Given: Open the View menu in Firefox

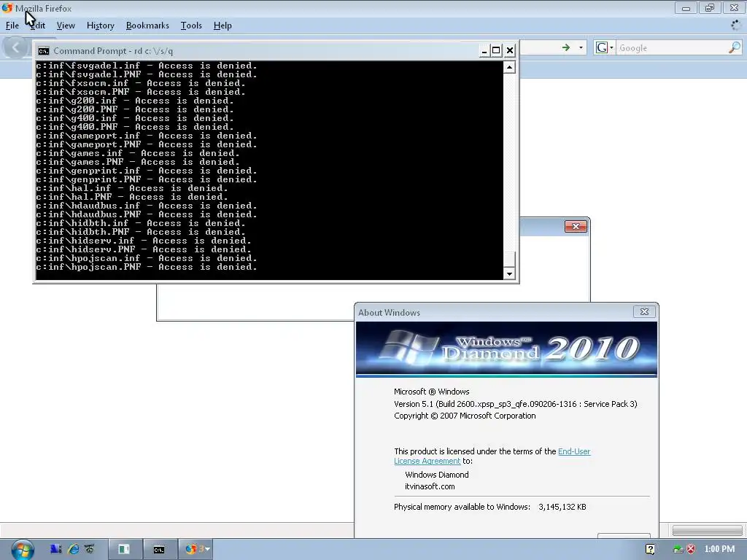Looking at the screenshot, I should pos(66,26).
